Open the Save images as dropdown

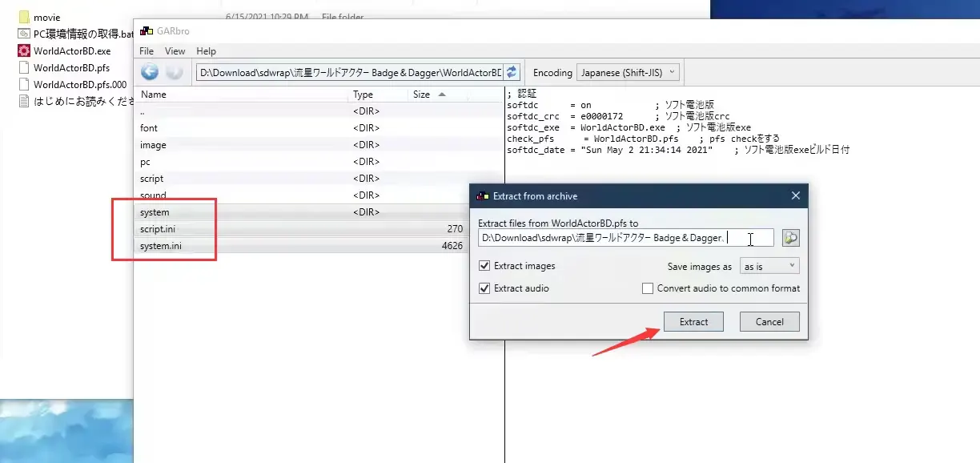[x=769, y=266]
